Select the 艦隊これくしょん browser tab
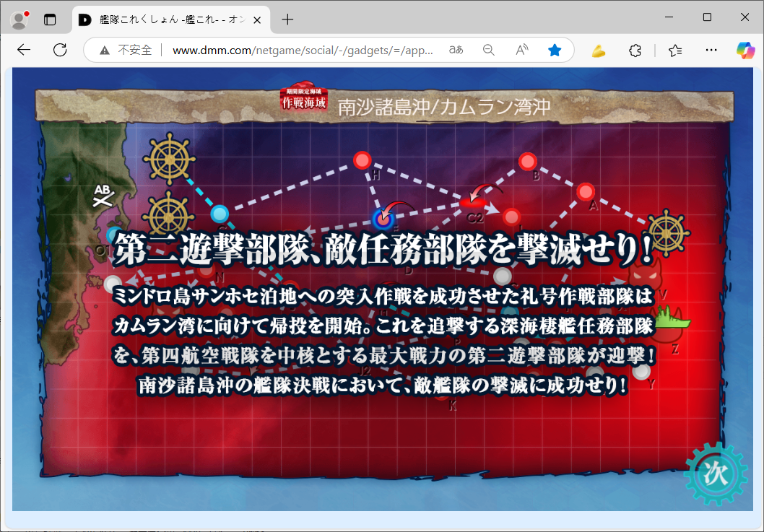 pos(171,19)
